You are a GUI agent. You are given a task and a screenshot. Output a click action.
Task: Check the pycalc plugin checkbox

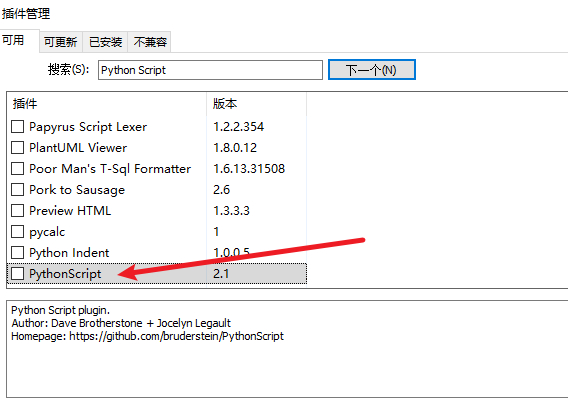click(x=17, y=232)
